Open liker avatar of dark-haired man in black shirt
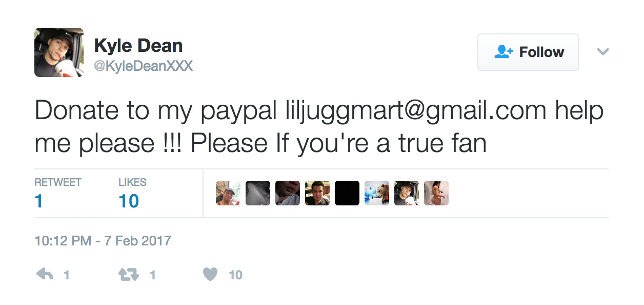The image size is (644, 305). pos(317,193)
